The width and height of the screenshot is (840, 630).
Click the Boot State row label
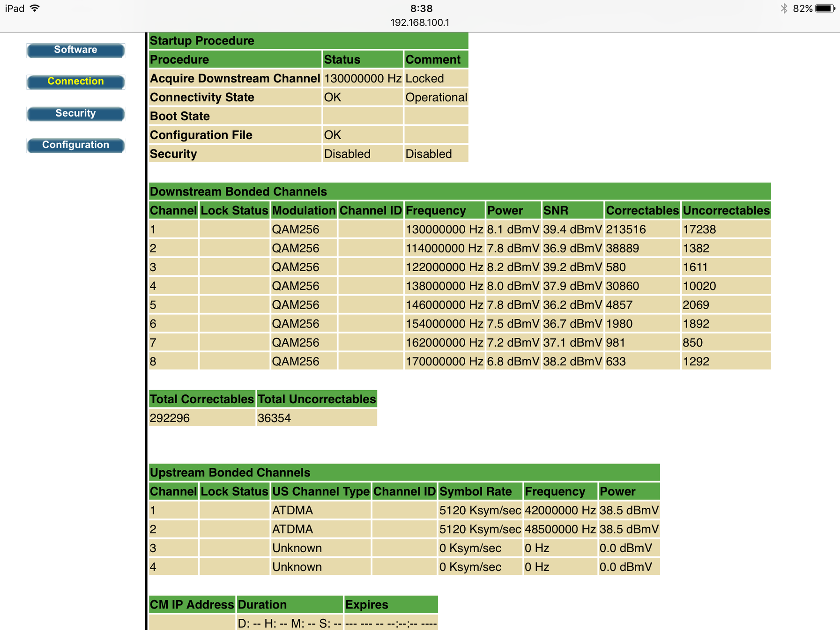[x=235, y=116]
